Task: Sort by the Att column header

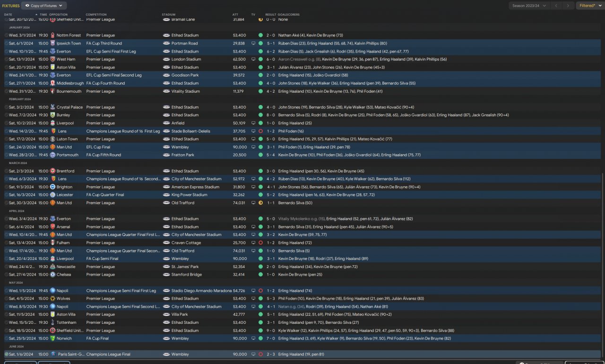Action: click(235, 15)
